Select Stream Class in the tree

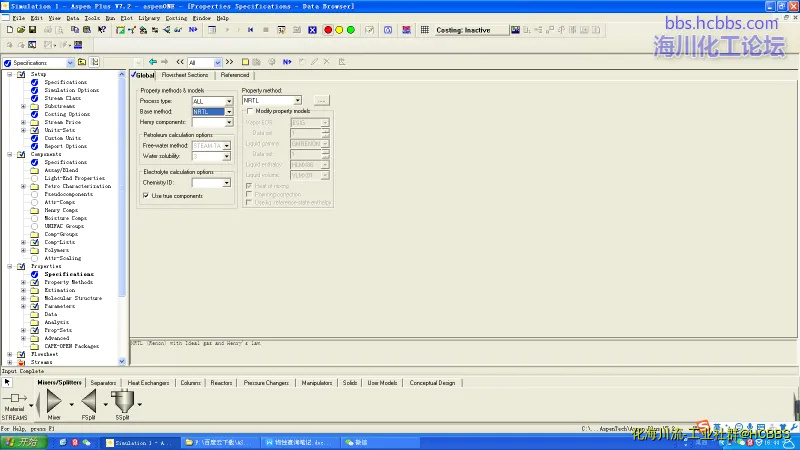62,98
